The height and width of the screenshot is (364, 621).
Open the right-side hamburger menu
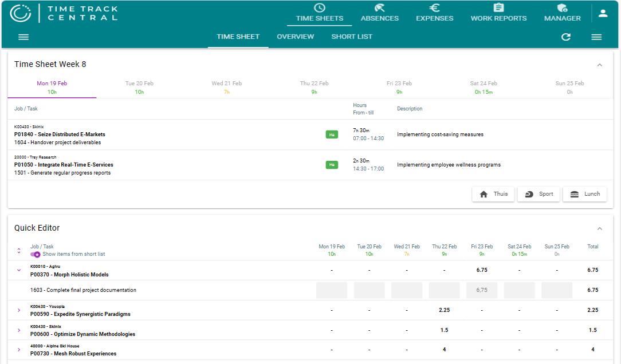click(596, 37)
